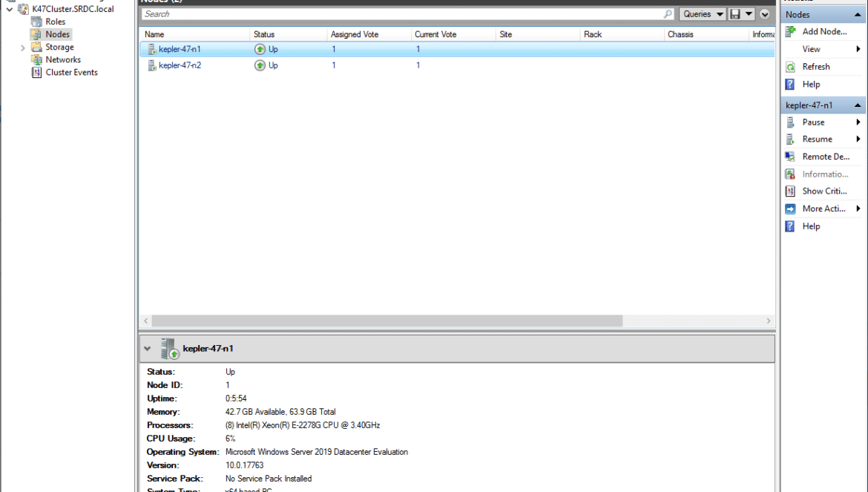Open the Resume submenu

point(823,140)
